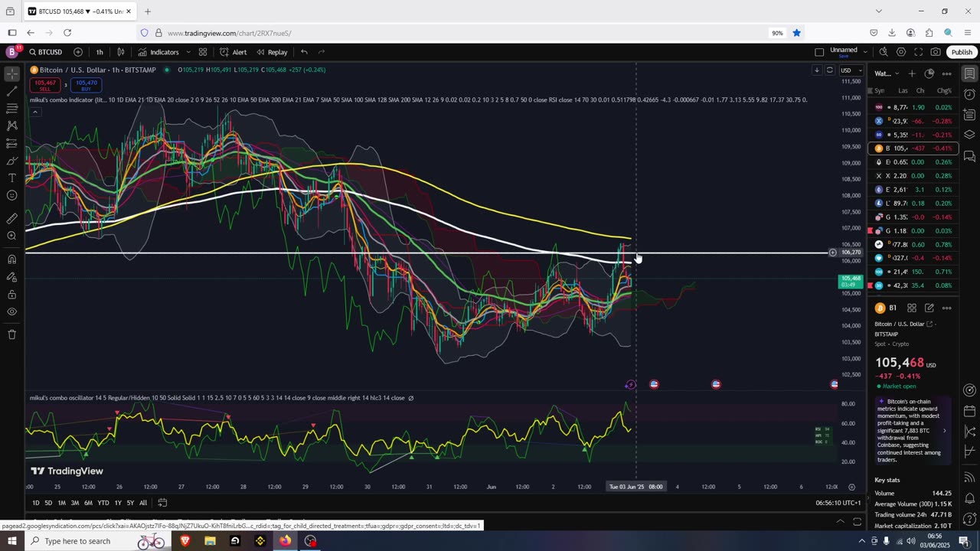Select the text annotation tool
This screenshot has height=551, width=980.
coord(12,178)
